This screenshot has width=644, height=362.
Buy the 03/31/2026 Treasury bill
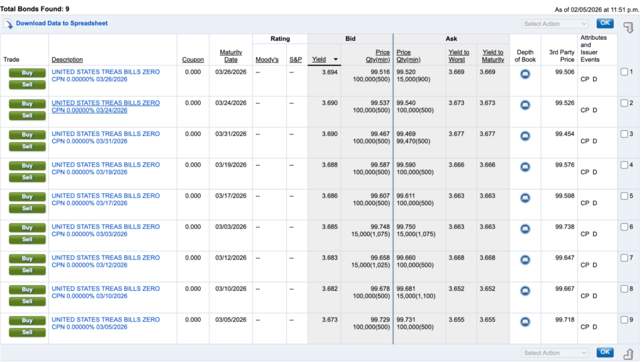[27, 135]
